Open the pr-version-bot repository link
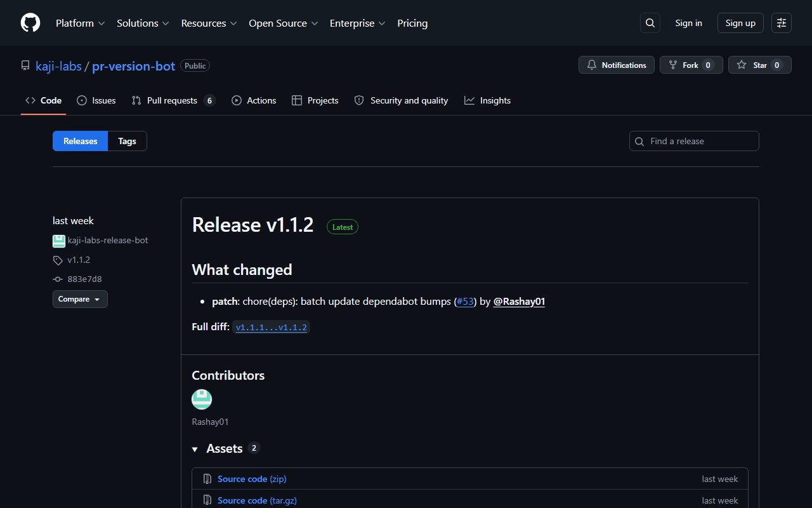 click(x=133, y=65)
